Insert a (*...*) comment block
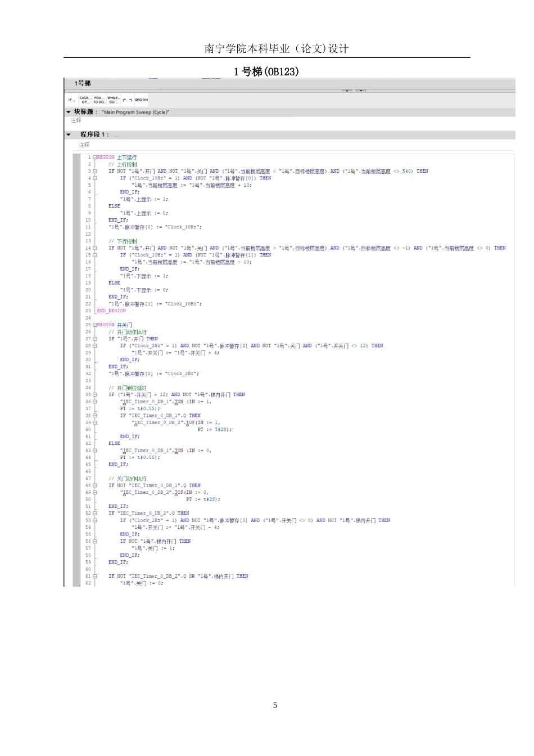 (x=128, y=100)
